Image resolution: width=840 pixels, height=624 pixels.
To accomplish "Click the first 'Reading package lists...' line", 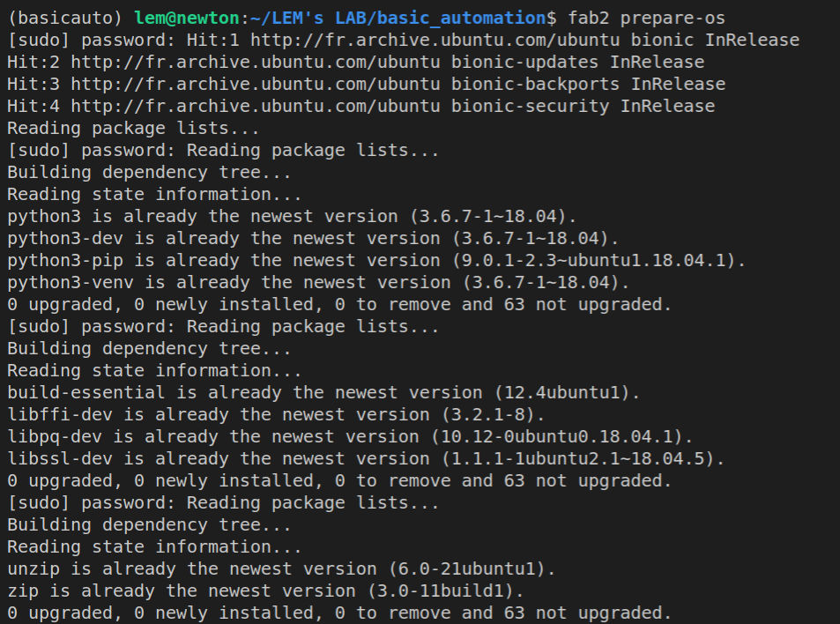I will (x=133, y=129).
